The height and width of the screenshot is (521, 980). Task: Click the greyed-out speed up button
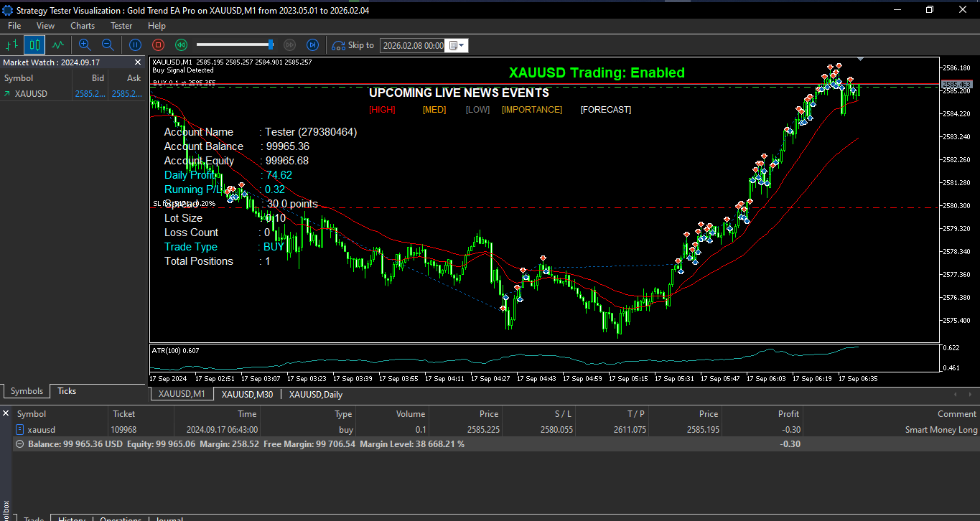pyautogui.click(x=289, y=45)
